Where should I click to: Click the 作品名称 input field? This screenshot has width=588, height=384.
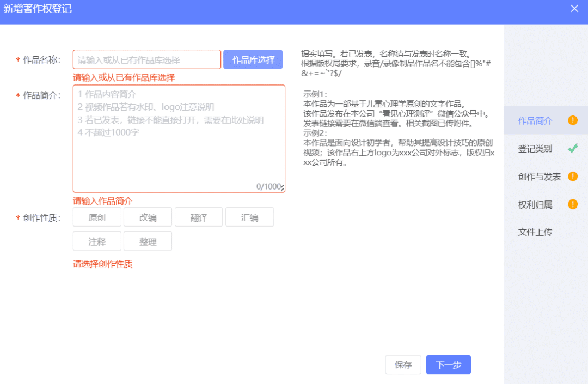click(147, 59)
